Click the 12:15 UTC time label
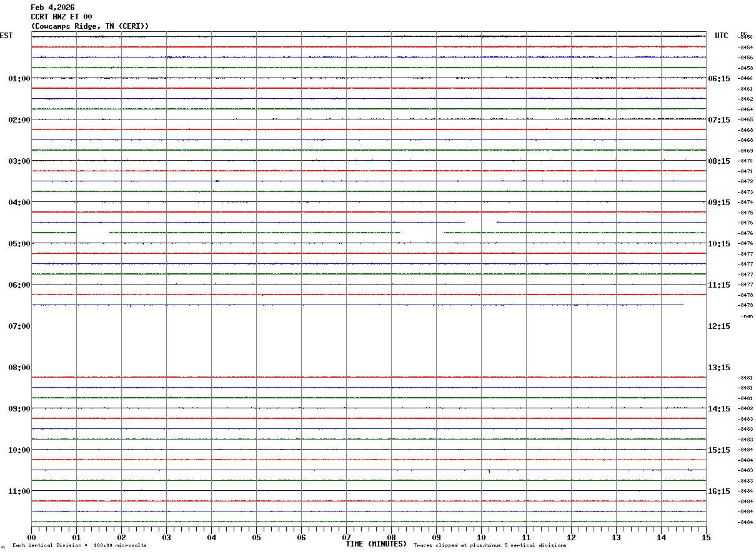This screenshot has height=554, width=756. [719, 326]
